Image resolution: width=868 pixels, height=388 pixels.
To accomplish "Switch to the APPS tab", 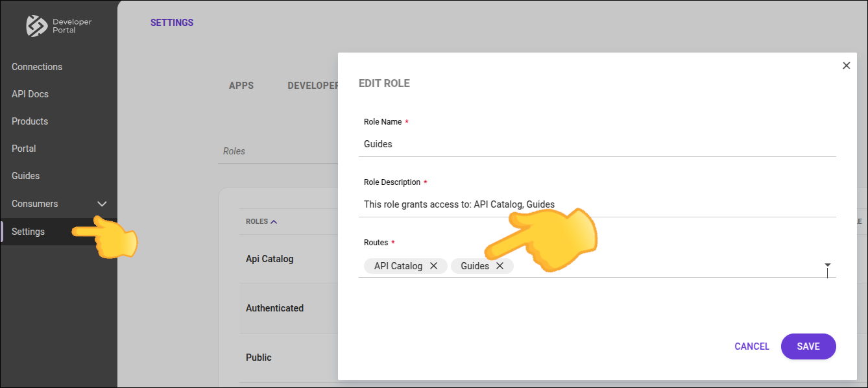I will [x=241, y=85].
